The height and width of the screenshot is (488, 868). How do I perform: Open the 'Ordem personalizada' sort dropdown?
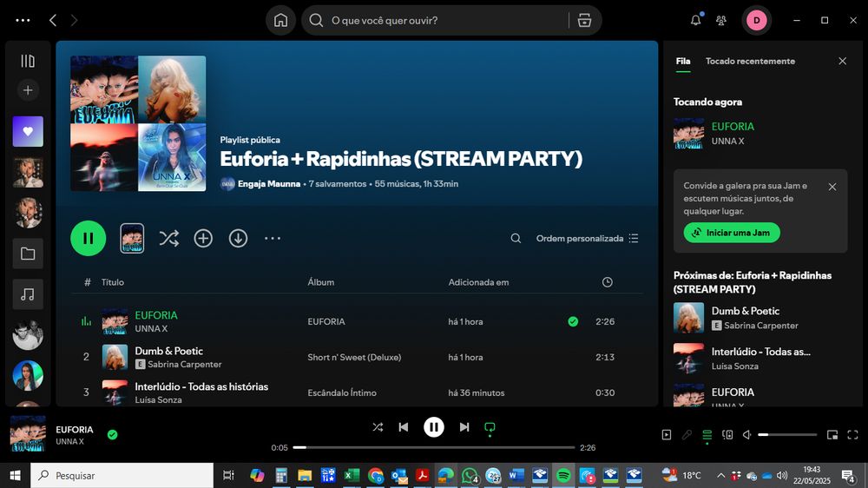587,238
